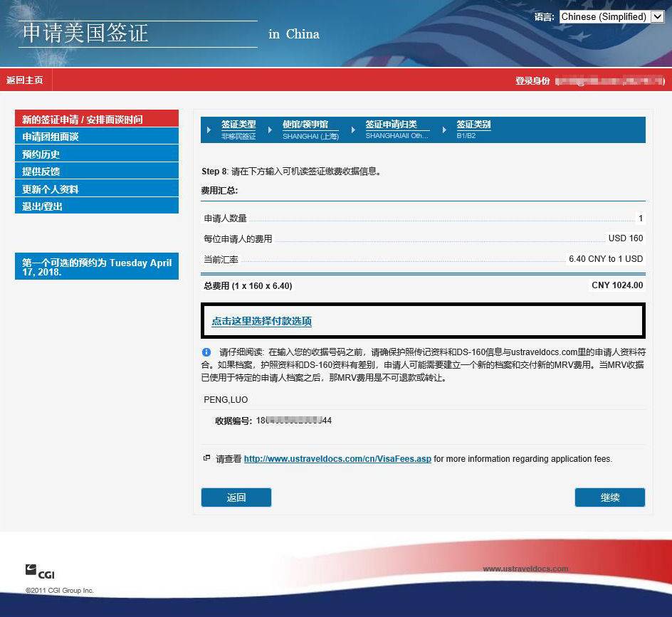Click the external link icon before 请查看

click(206, 458)
